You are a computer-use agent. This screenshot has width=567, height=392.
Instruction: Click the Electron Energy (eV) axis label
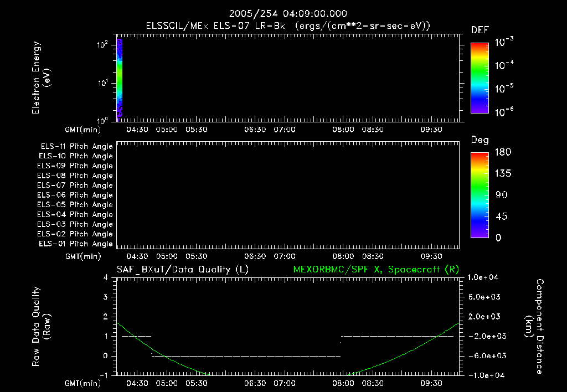coord(41,78)
